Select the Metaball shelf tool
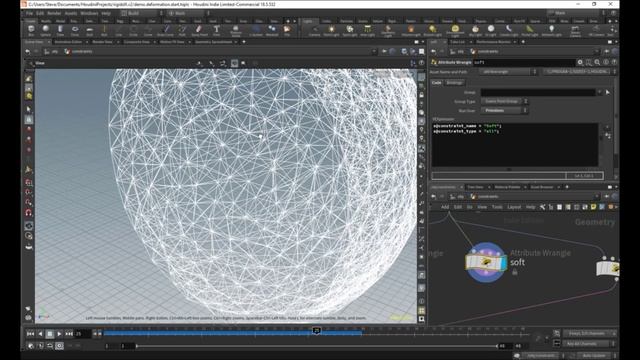 tap(272, 30)
